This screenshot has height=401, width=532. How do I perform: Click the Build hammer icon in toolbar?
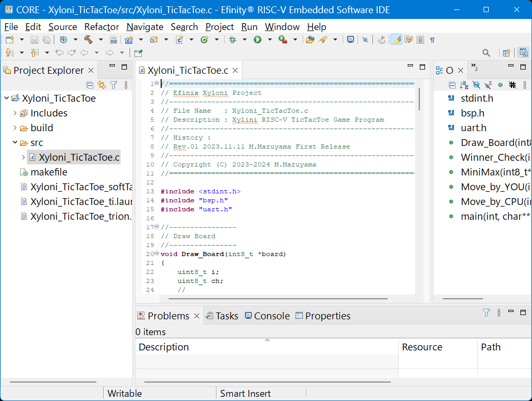coord(88,40)
